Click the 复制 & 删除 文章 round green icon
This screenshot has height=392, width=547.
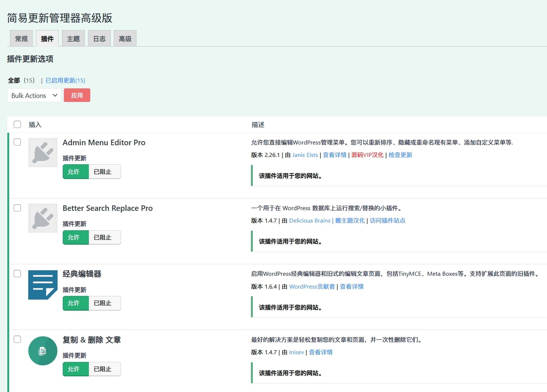click(43, 351)
